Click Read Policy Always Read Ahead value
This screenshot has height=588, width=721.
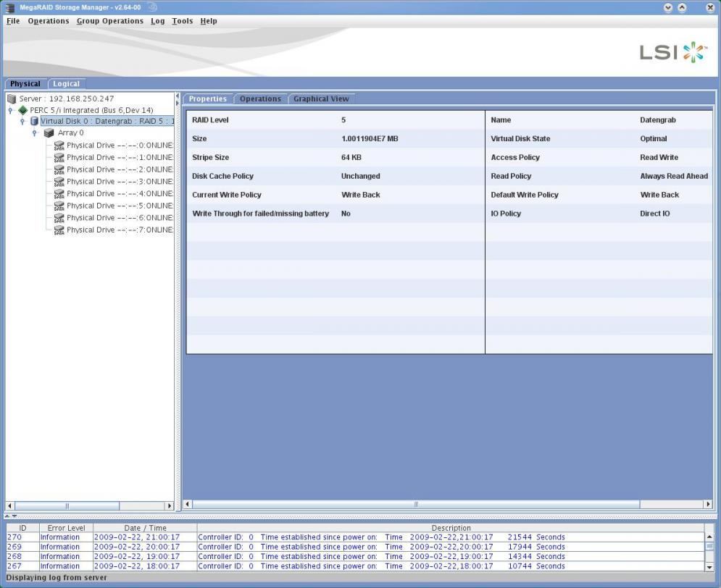pyautogui.click(x=674, y=176)
